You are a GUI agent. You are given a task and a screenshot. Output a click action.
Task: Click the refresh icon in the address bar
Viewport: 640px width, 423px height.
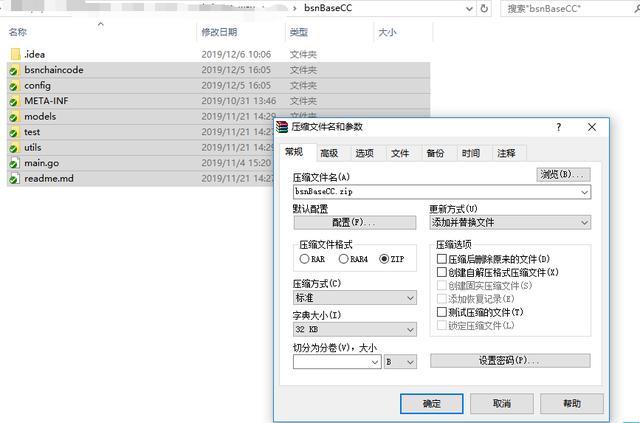pos(484,8)
